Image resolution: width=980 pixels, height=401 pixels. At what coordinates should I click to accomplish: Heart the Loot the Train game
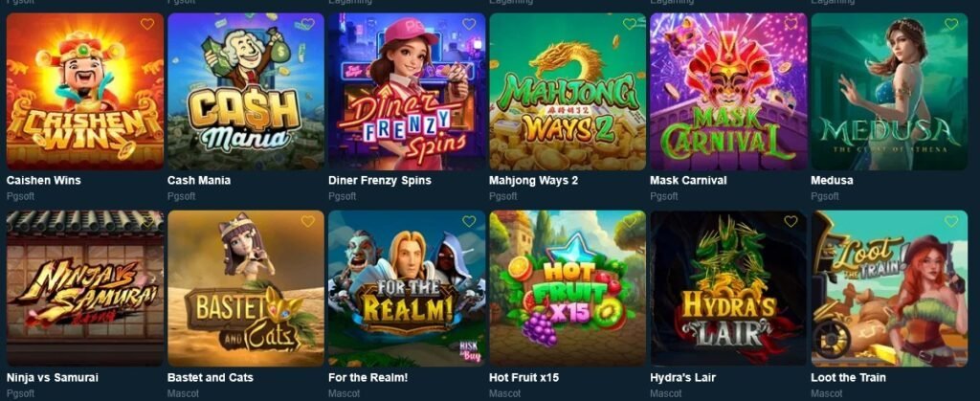(951, 222)
